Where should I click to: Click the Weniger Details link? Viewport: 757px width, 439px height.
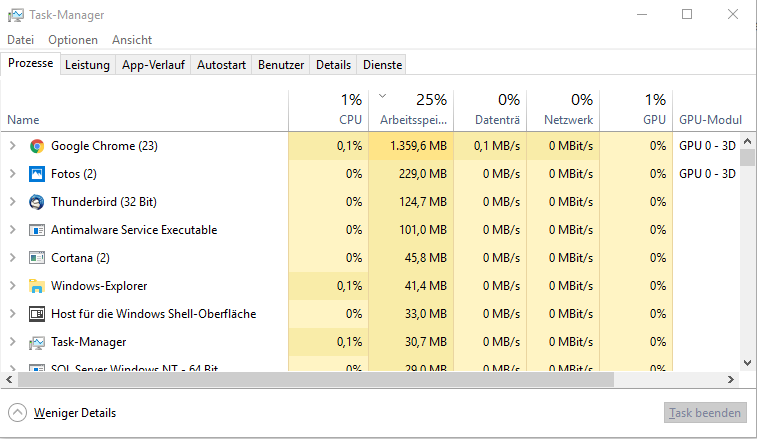pos(75,413)
